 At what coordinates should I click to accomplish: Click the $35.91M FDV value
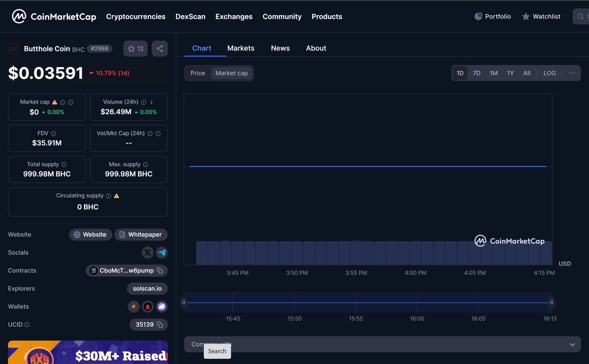(x=47, y=143)
